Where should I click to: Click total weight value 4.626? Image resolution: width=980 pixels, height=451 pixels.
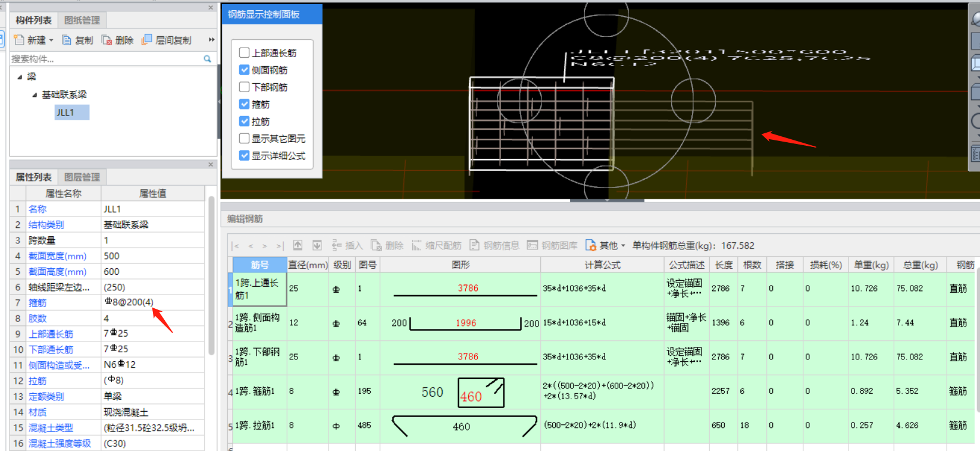[920, 425]
